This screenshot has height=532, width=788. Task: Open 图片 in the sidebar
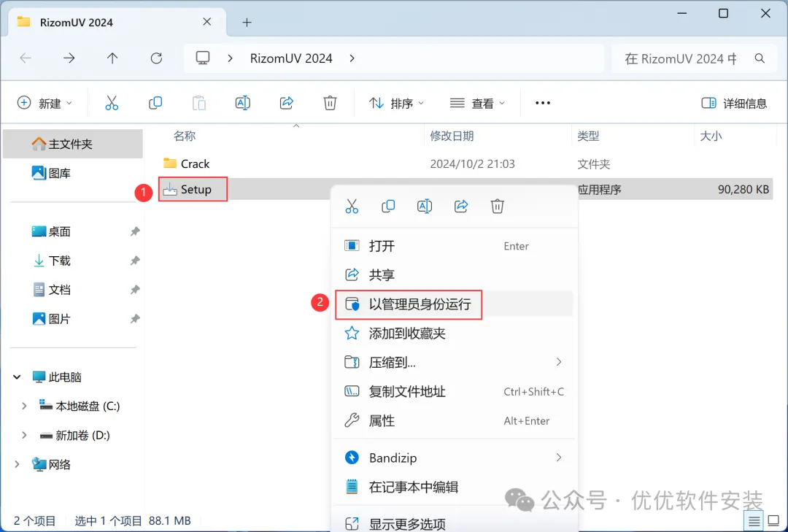(x=73, y=319)
